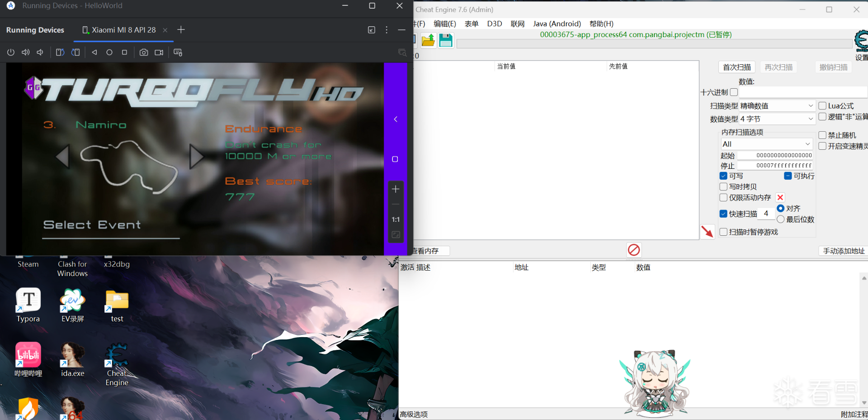
Task: Open the Java (Android) menu
Action: (x=557, y=24)
